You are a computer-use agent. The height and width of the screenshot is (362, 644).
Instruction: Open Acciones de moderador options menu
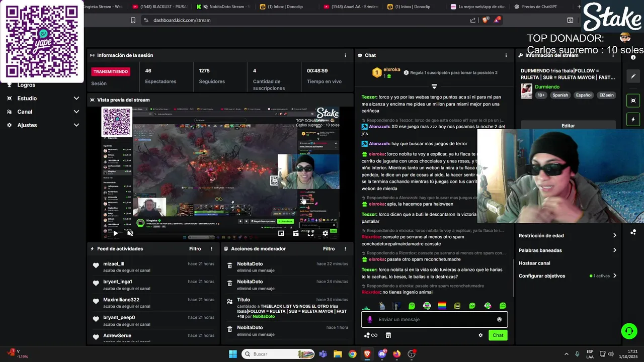coord(345,249)
